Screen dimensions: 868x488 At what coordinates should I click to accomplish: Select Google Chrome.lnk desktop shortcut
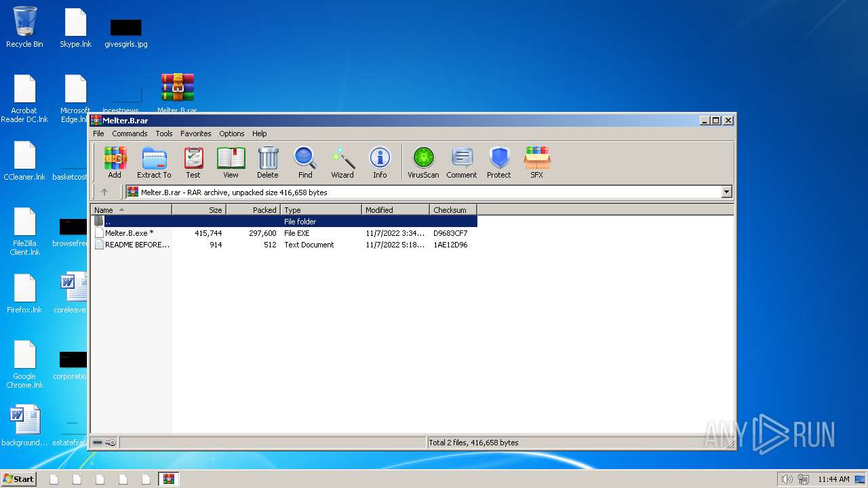(24, 363)
